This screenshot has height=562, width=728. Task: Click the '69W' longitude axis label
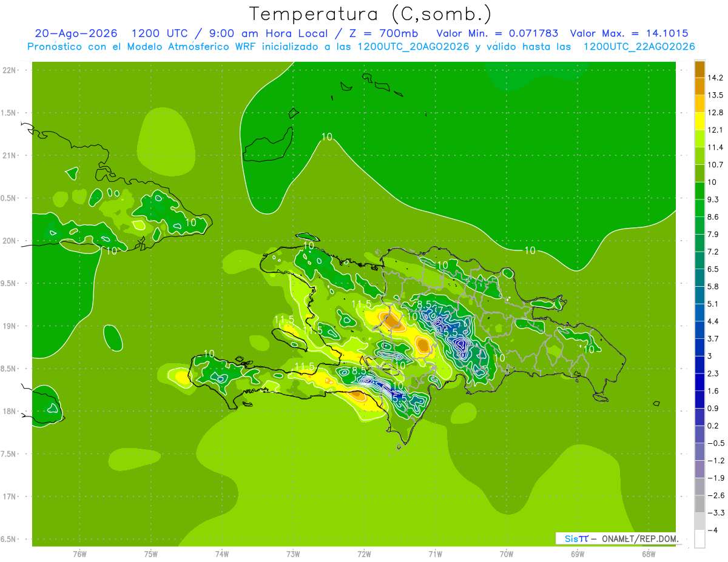(x=577, y=554)
